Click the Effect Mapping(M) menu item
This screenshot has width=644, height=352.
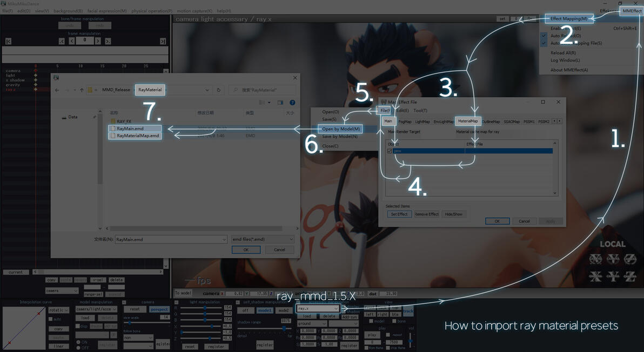(569, 18)
